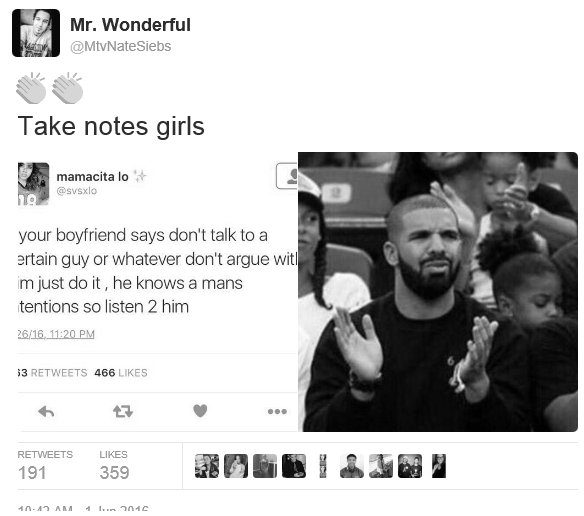View the 359 likes list
This screenshot has height=516, width=584.
pos(114,466)
